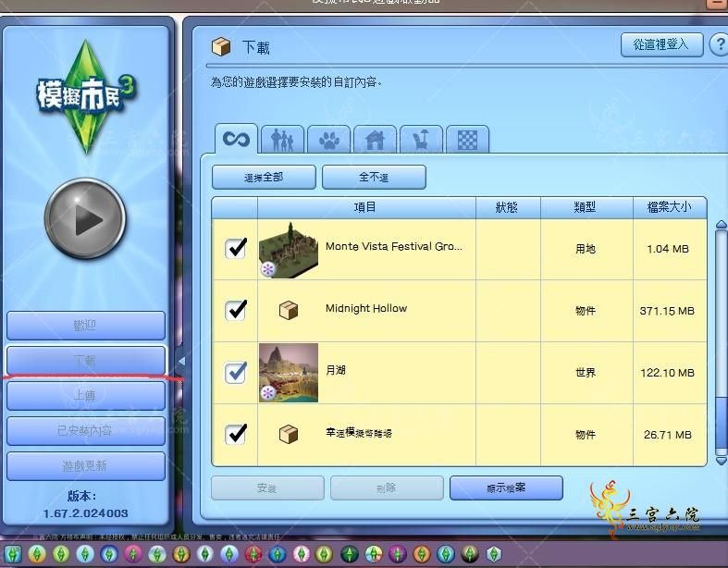Image resolution: width=728 pixels, height=568 pixels.
Task: Switch to the checkered patterns tab
Action: coord(467,140)
